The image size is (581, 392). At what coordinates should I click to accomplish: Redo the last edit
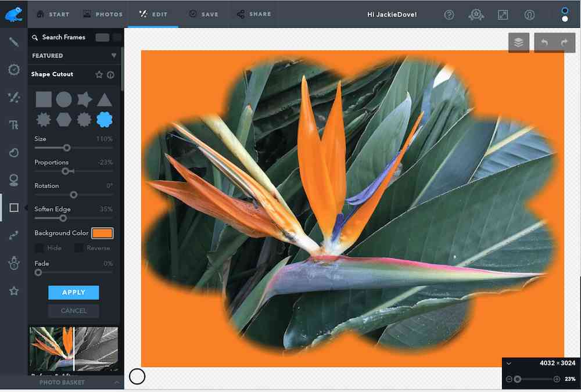[565, 42]
